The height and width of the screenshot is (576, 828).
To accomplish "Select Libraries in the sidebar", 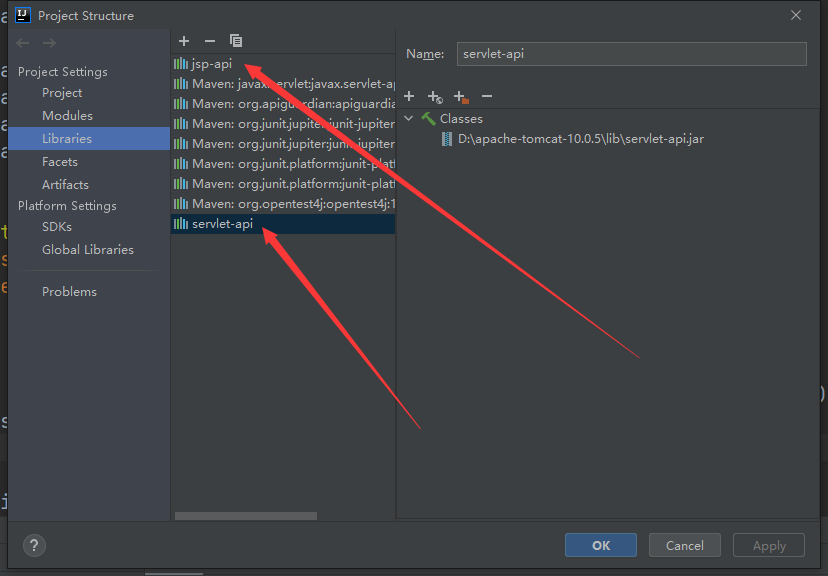I will (89, 138).
